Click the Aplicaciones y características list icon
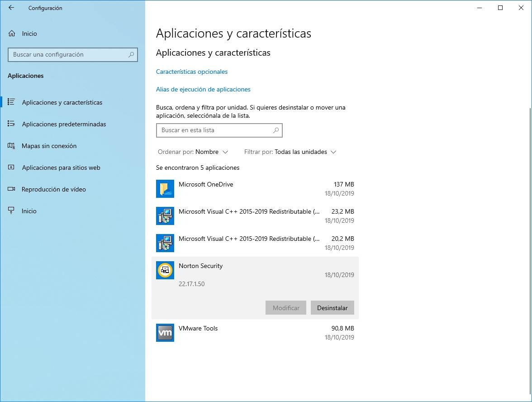Viewport: 532px width, 402px height. coord(11,102)
